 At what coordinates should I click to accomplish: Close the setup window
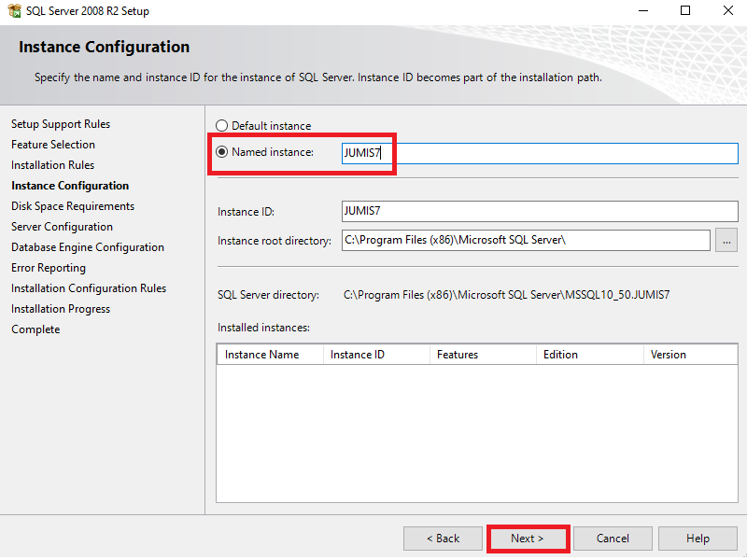tap(727, 10)
